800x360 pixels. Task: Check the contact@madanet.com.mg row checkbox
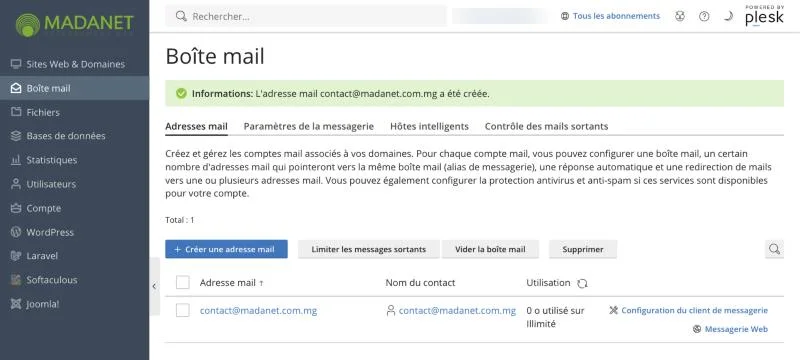[183, 310]
